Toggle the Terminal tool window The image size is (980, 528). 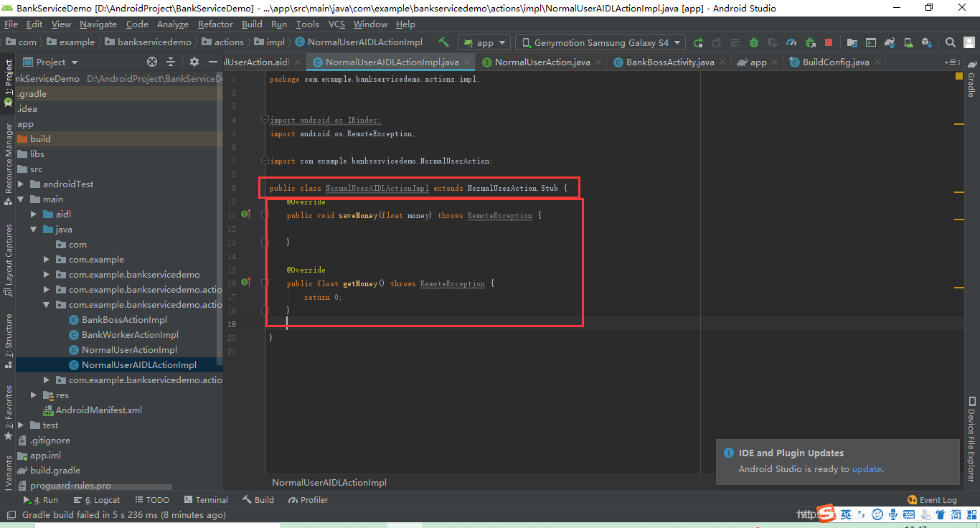point(206,500)
